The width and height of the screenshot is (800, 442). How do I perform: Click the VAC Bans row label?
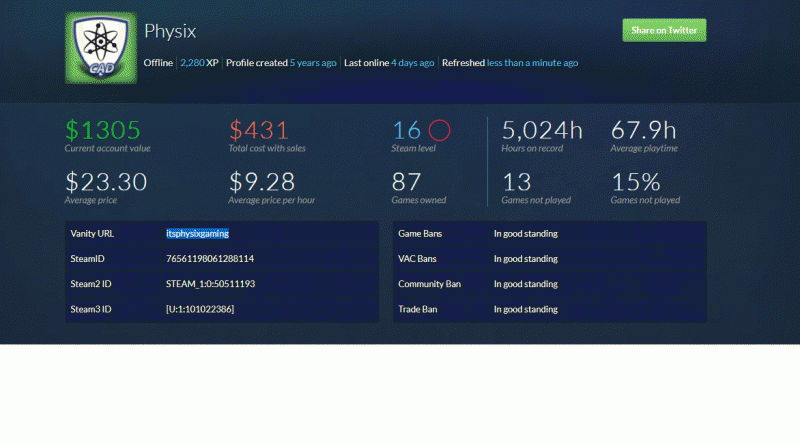(417, 259)
